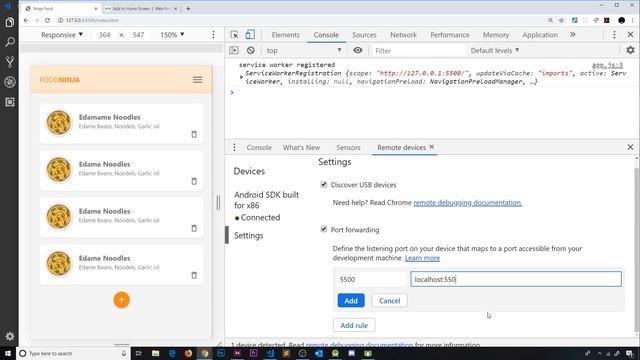Image resolution: width=640 pixels, height=360 pixels.
Task: Open the Windows Start menu
Action: coord(8,353)
